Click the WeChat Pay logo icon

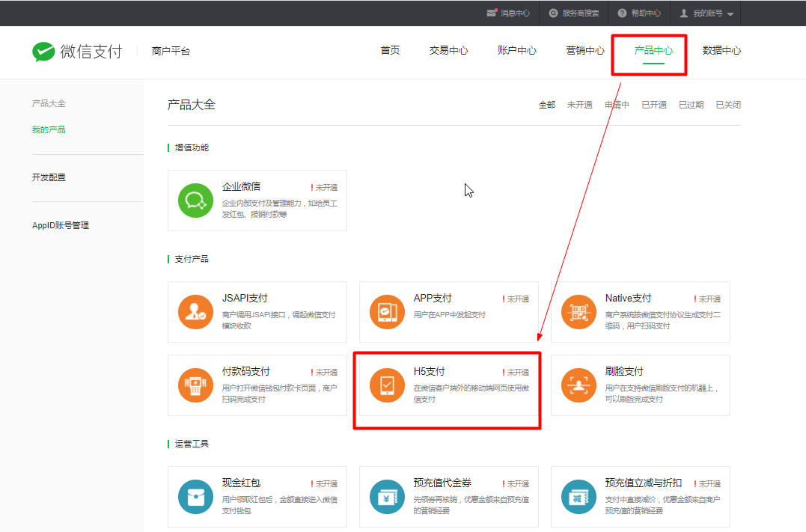click(43, 51)
